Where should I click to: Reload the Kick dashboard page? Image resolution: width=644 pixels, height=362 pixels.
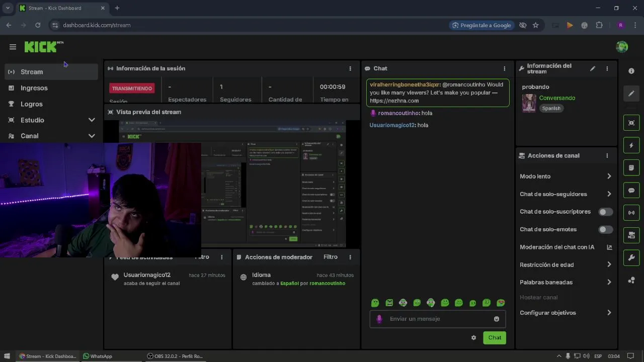(x=38, y=25)
